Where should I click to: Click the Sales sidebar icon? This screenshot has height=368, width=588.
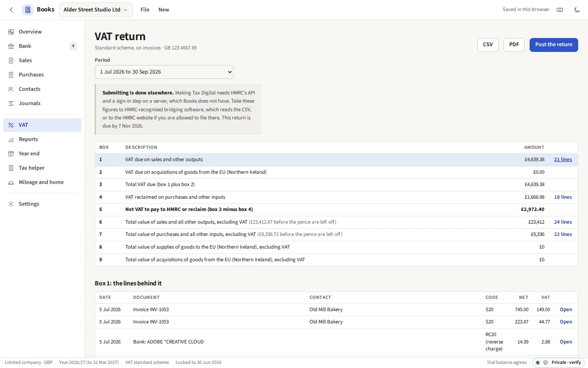click(x=11, y=61)
